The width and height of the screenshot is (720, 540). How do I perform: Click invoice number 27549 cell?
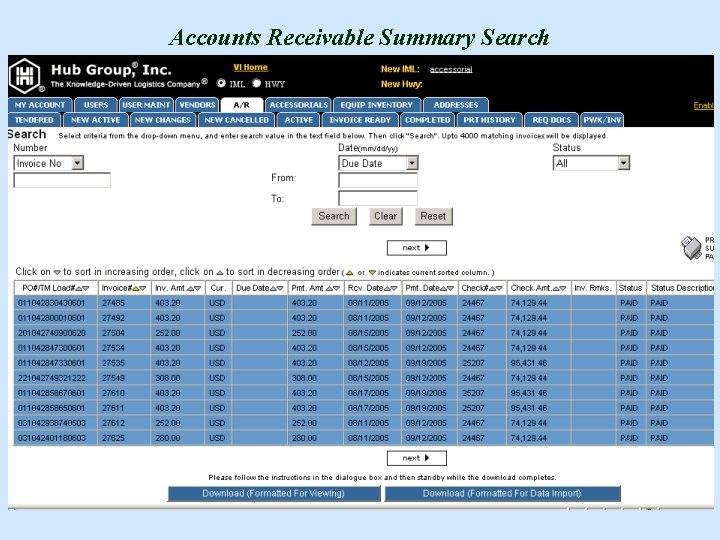point(124,378)
